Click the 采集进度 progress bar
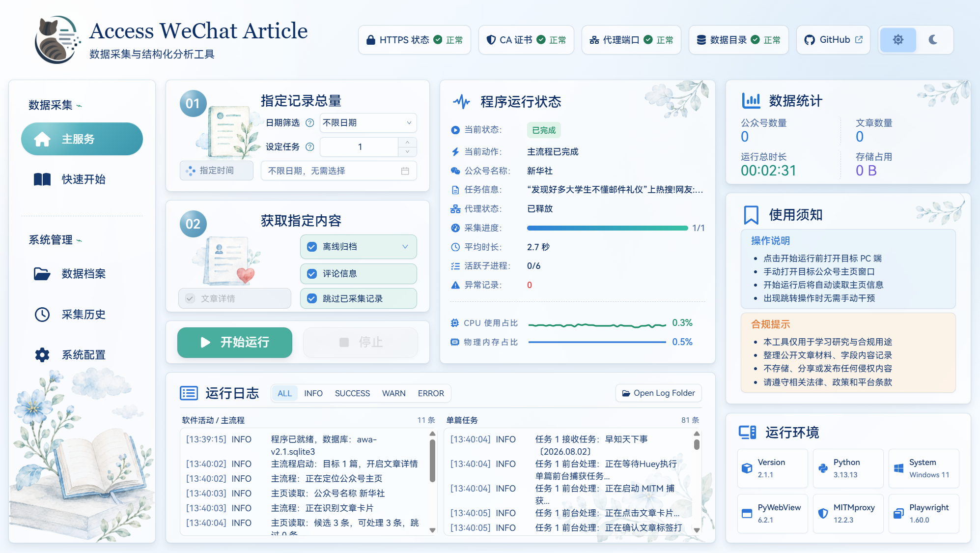 [x=607, y=228]
